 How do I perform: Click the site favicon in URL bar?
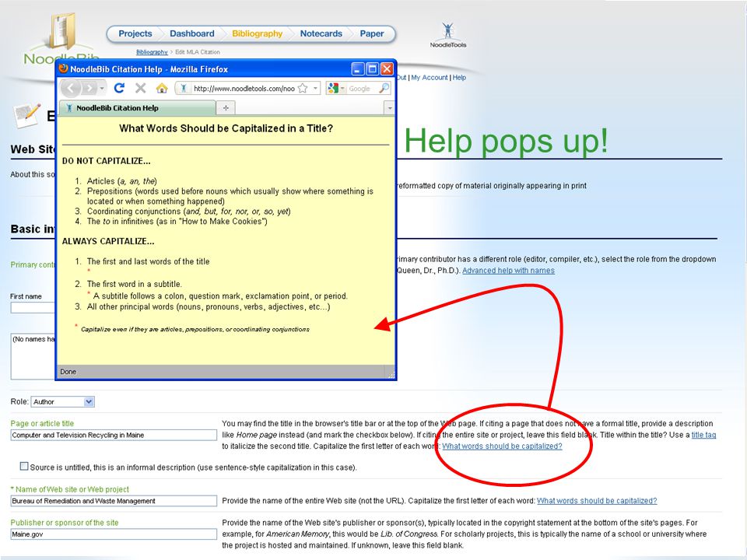click(184, 88)
